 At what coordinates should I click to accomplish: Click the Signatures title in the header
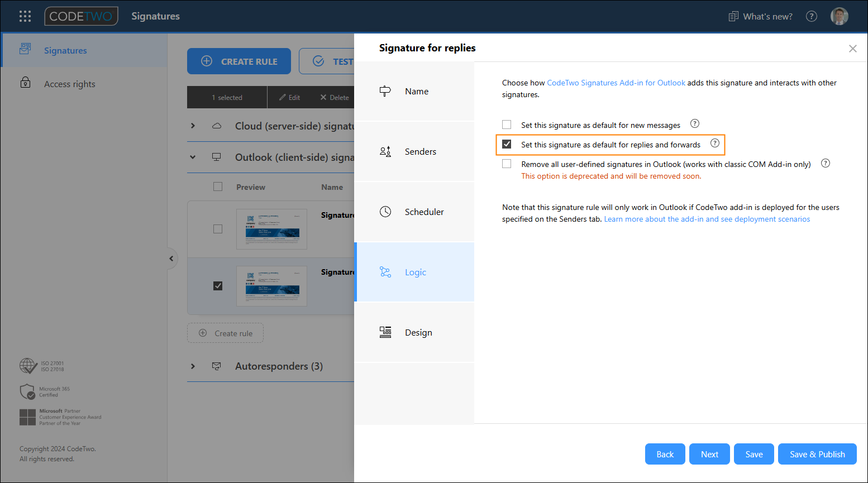pyautogui.click(x=156, y=16)
